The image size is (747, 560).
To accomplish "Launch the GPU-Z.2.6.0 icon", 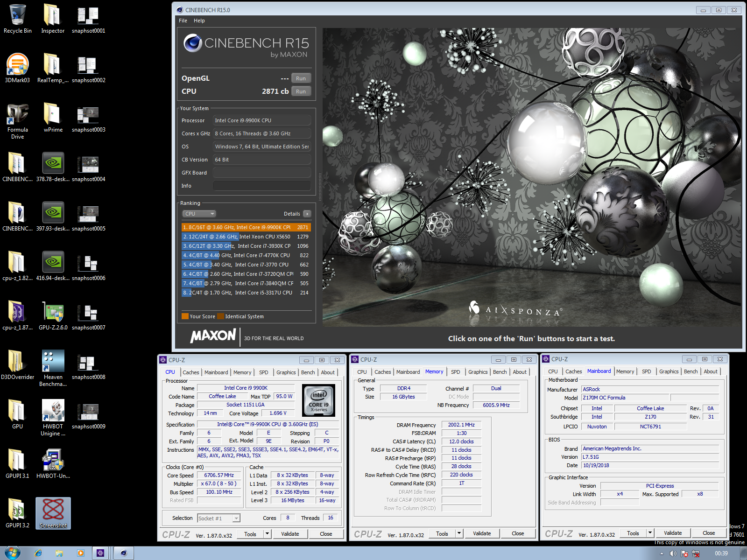I will coord(53,315).
